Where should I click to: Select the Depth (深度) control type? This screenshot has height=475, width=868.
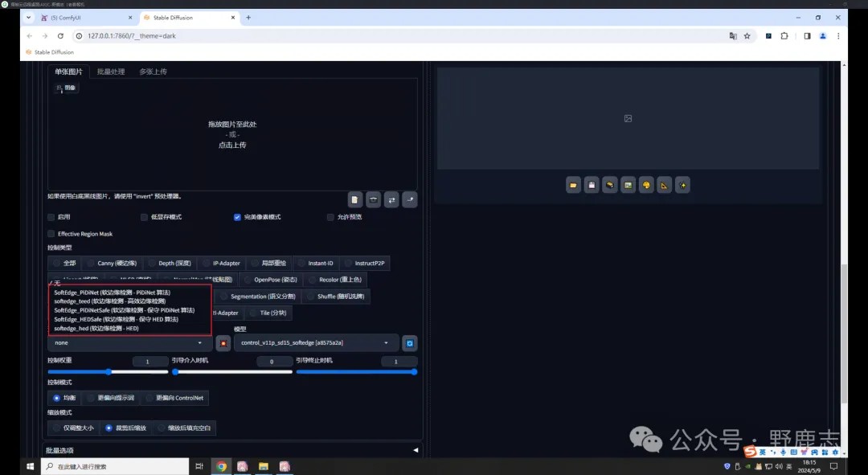point(170,263)
